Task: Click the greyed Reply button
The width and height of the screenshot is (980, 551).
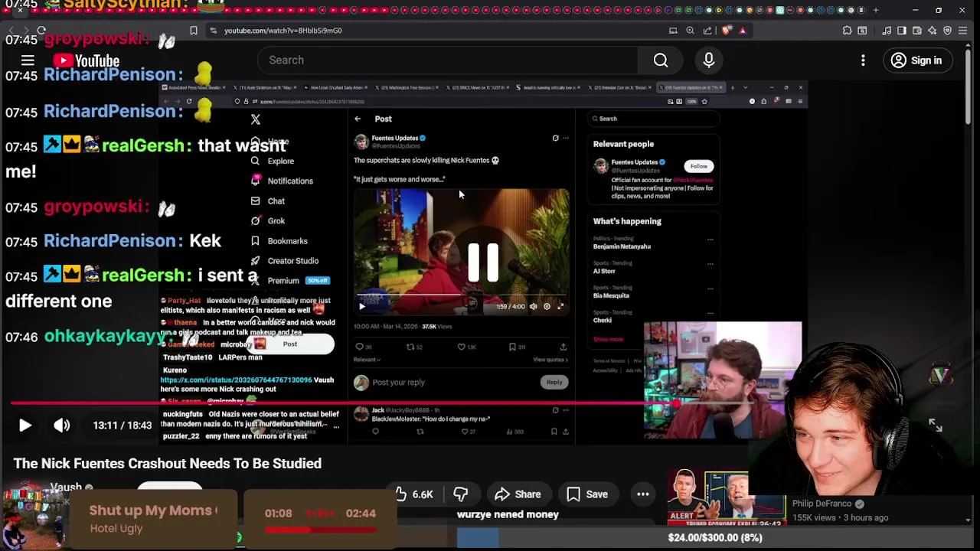Action: coord(554,382)
